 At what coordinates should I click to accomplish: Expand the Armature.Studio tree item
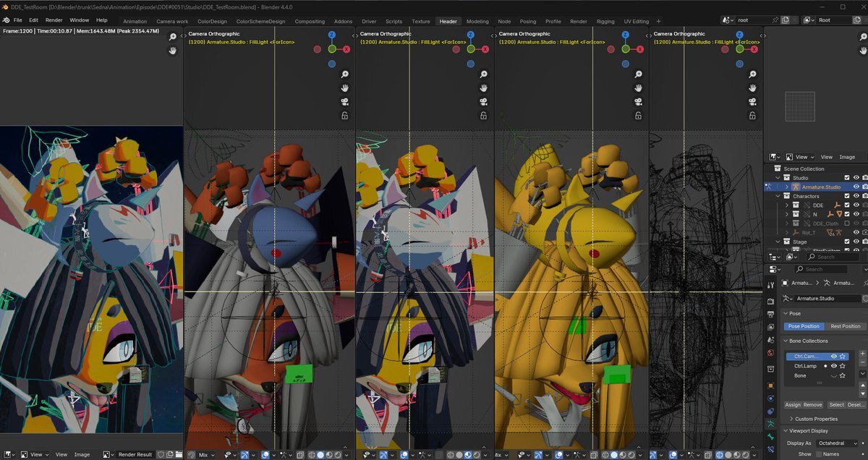(787, 187)
